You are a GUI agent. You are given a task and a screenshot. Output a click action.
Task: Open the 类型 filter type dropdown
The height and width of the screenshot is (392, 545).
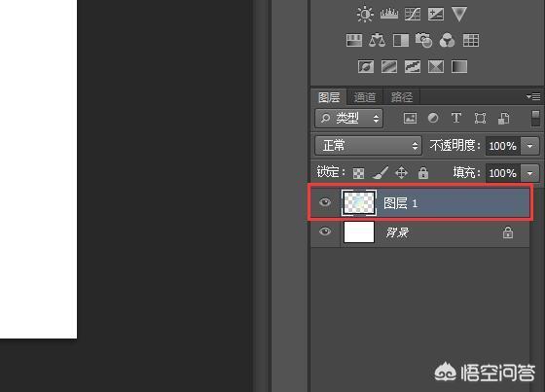[349, 119]
